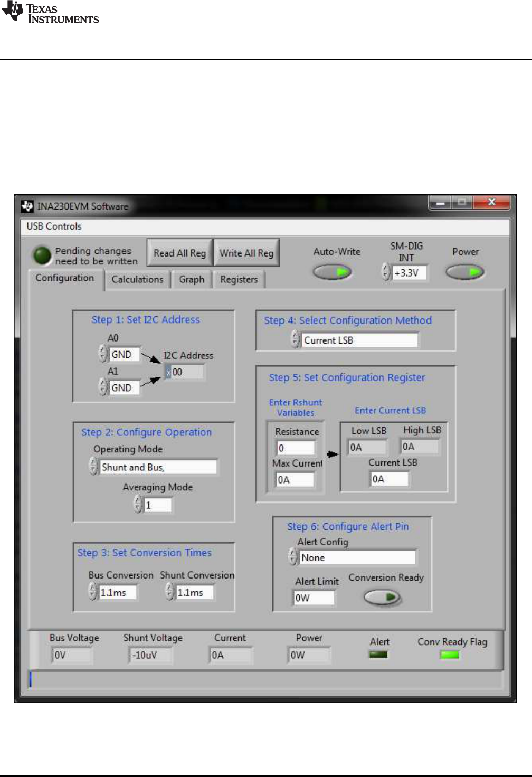Open the Averaging Mode dropdown

click(157, 505)
